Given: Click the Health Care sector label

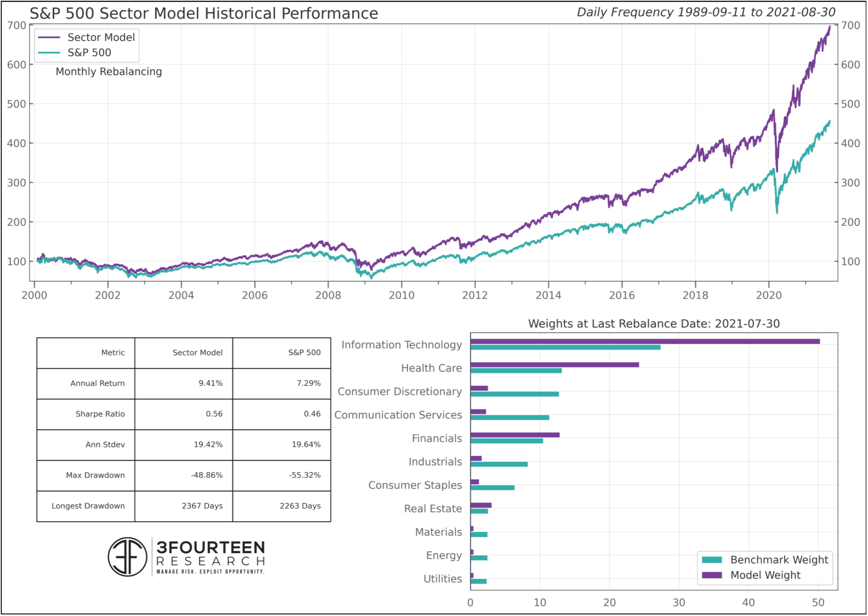Looking at the screenshot, I should [432, 368].
